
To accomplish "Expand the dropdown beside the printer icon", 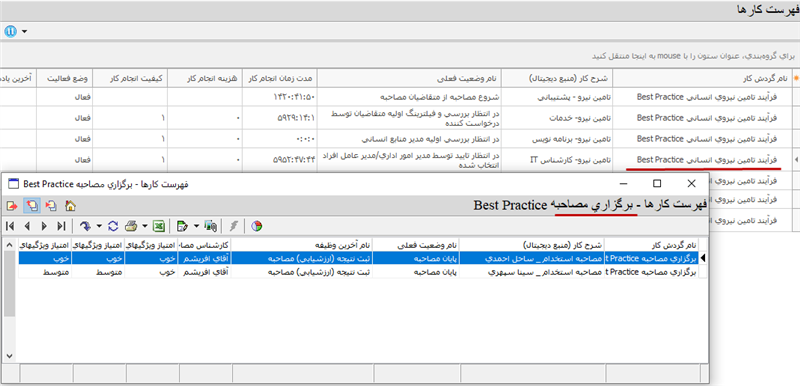I will [145, 225].
